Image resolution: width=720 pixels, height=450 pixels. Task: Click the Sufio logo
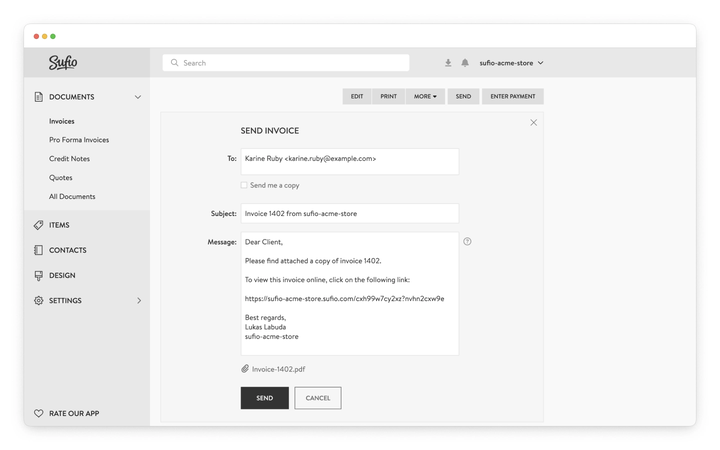click(63, 62)
